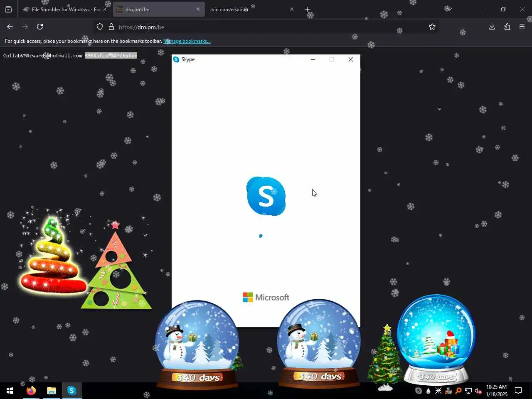Open volume control tray icon
The image size is (532, 399).
coord(478,391)
